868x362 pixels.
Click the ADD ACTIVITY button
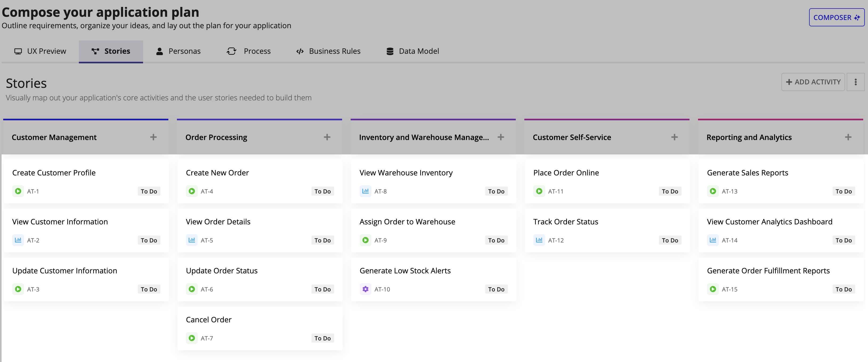(813, 82)
